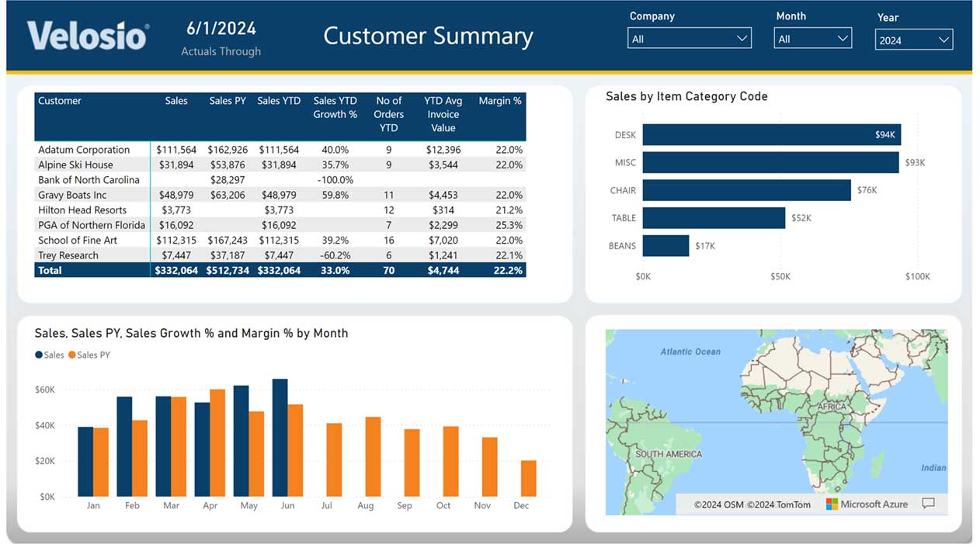Viewport: 980px width, 551px height.
Task: Sort by the No of Orders YTD header
Action: point(389,114)
